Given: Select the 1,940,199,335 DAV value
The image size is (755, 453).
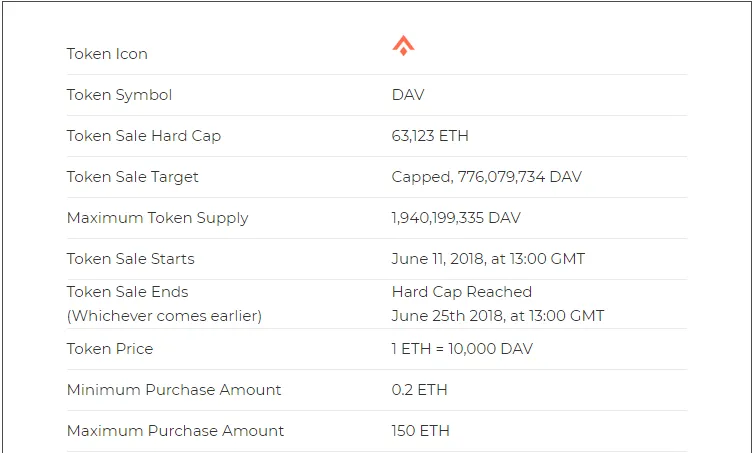Looking at the screenshot, I should 456,218.
